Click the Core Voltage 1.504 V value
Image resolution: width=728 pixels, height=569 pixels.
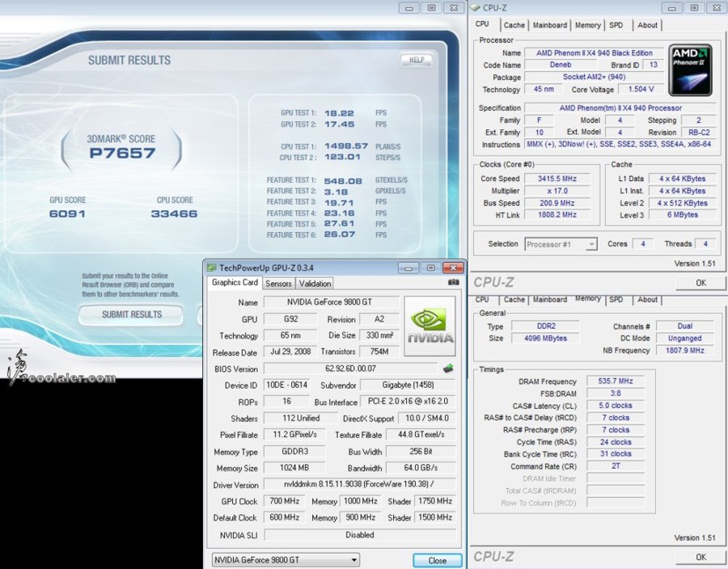641,89
